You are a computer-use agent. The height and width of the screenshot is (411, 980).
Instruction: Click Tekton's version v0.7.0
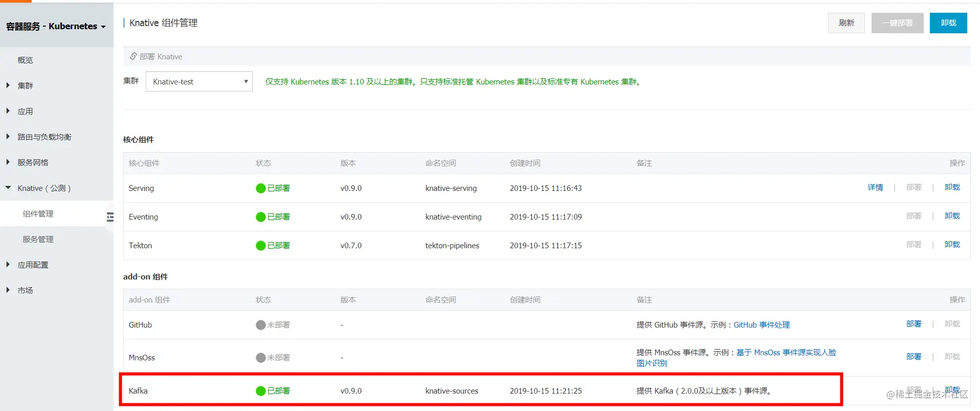[x=351, y=246]
